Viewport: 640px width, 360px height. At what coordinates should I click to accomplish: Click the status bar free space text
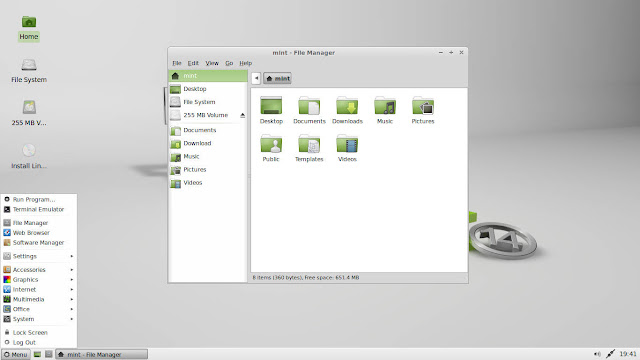coord(332,278)
